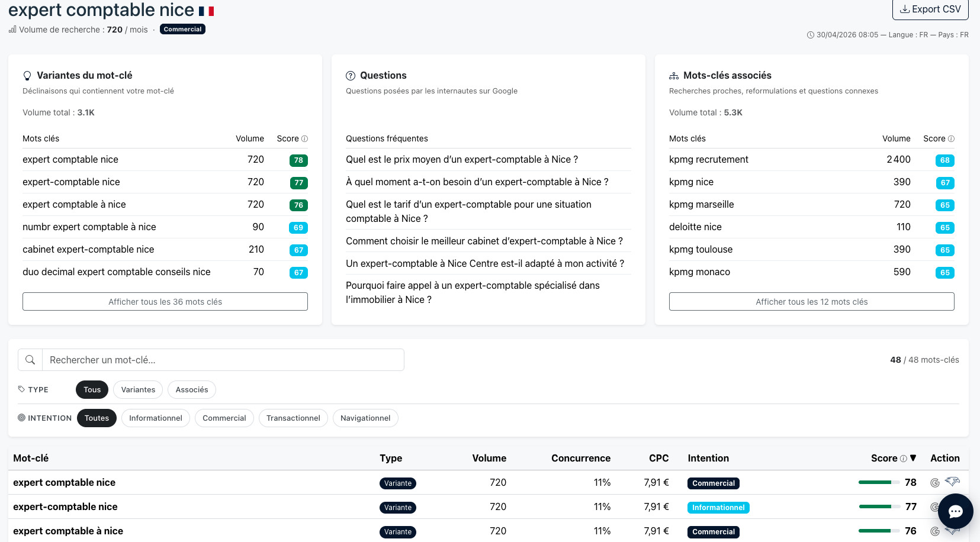Open Google search for 'expert comptable à nice' score 76 row
This screenshot has width=980, height=542.
pos(935,531)
